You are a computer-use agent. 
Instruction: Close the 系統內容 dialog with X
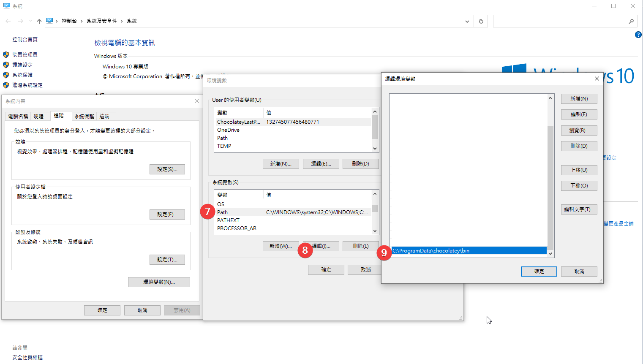196,101
